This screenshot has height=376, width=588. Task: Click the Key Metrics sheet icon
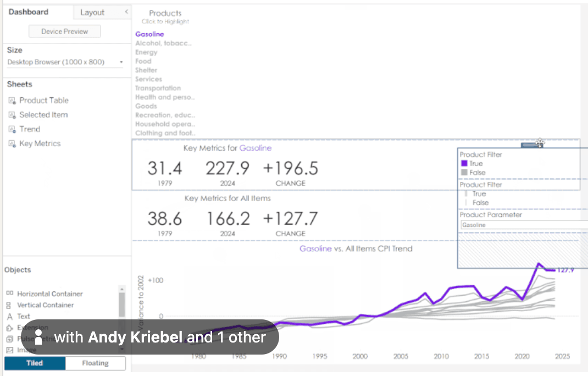[x=12, y=143]
